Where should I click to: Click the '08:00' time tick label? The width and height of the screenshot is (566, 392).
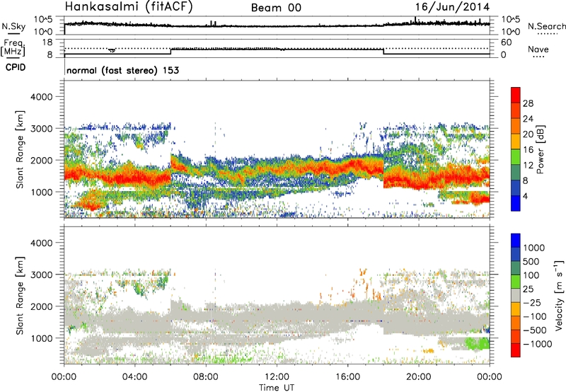[206, 377]
